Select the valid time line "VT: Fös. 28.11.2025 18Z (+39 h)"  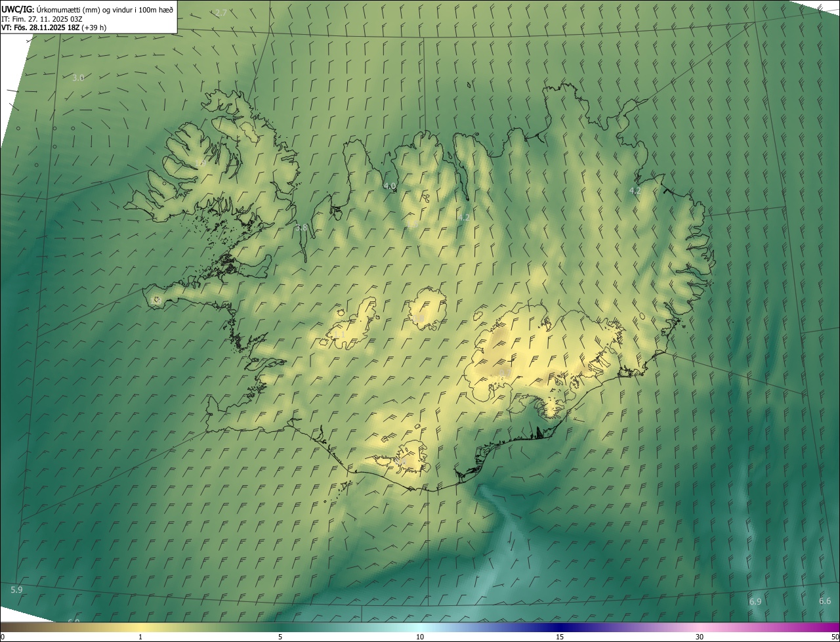point(54,28)
